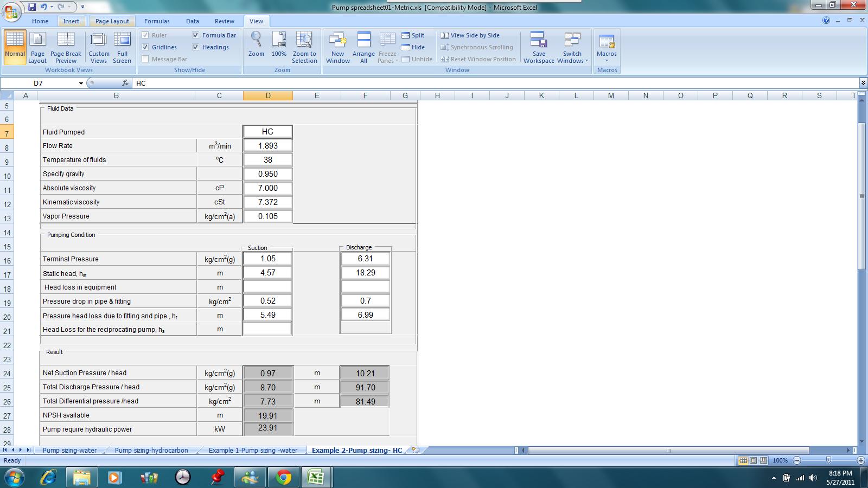The image size is (868, 488).
Task: Click Save Workspace
Action: pos(539,48)
